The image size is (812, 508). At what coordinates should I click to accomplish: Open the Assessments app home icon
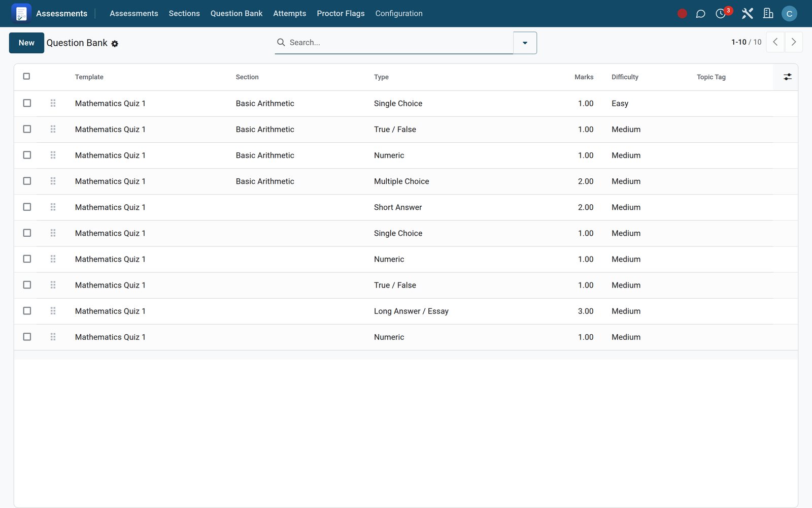(21, 13)
